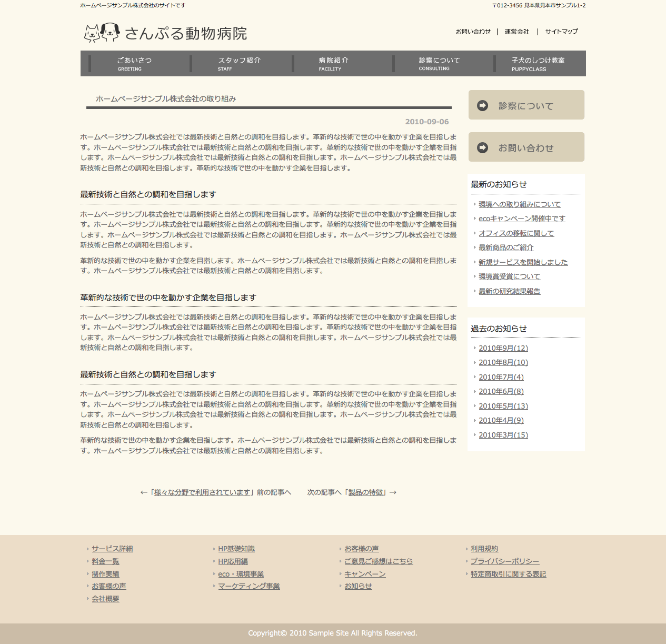
Task: Open archive 2010年5月(13)
Action: [x=503, y=406]
